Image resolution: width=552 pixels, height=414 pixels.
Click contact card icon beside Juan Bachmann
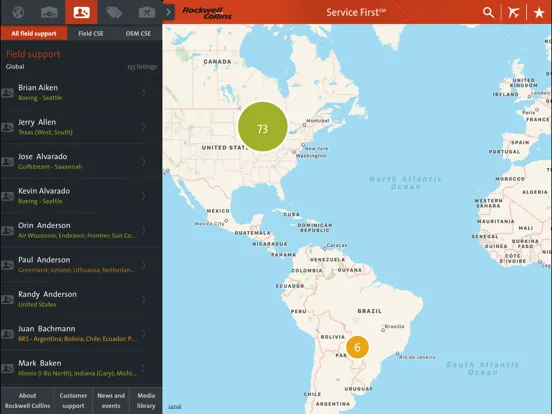[x=7, y=334]
